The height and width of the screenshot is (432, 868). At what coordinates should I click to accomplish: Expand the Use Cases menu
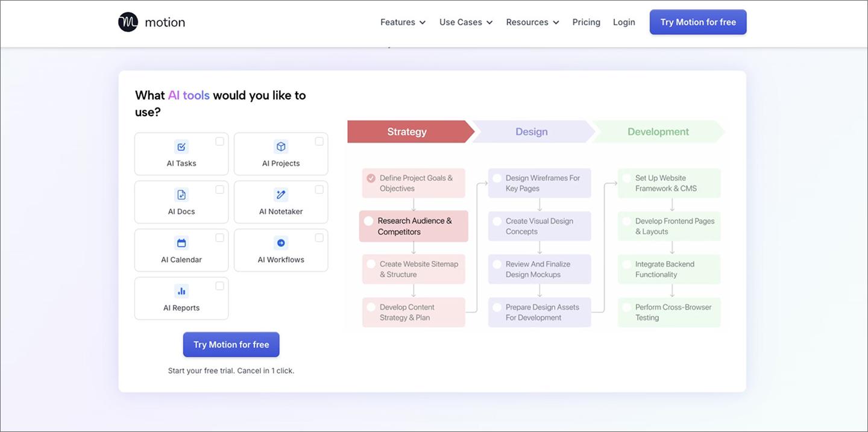(465, 22)
